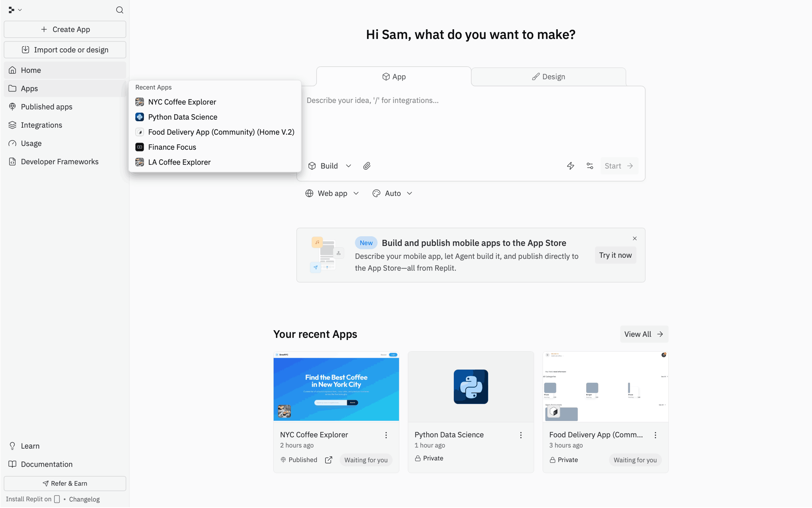Click the Documentation book icon

13,464
